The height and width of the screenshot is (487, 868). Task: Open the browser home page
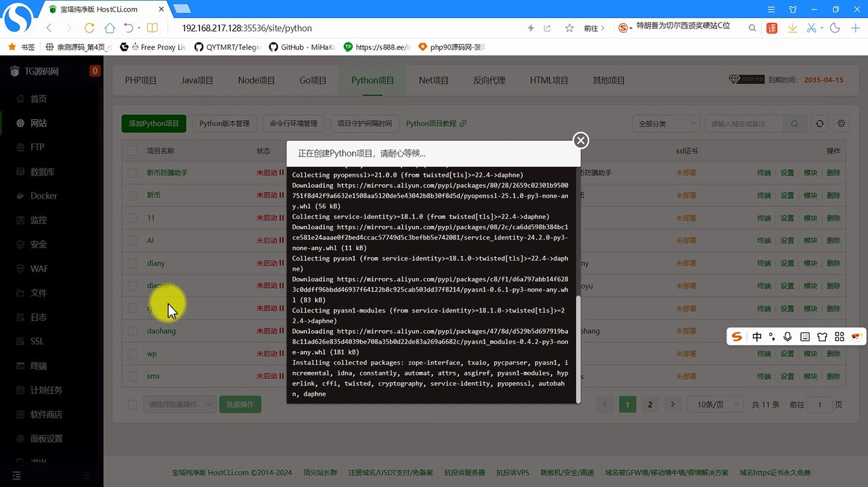(109, 28)
